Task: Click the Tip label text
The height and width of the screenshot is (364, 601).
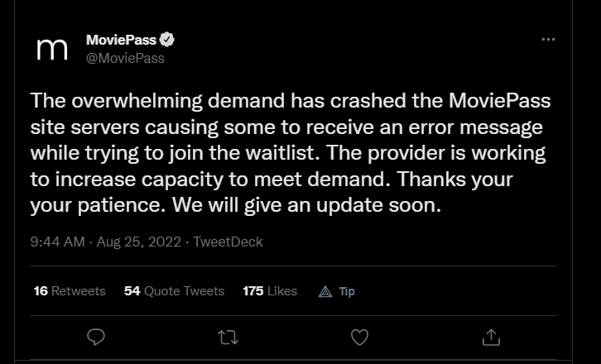Action: (347, 291)
